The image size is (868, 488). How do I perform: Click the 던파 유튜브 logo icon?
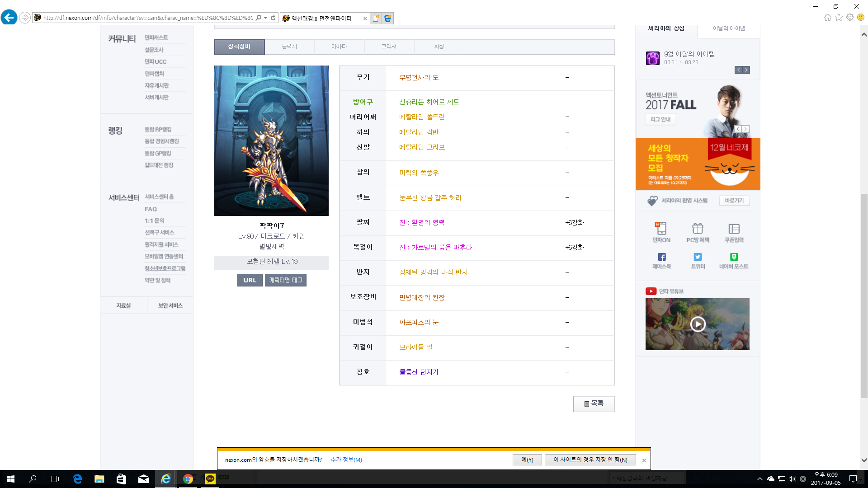(x=651, y=291)
